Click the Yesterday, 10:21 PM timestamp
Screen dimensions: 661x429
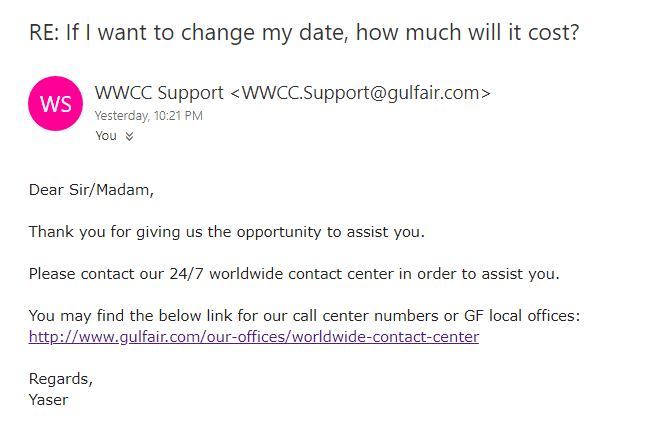tap(148, 115)
